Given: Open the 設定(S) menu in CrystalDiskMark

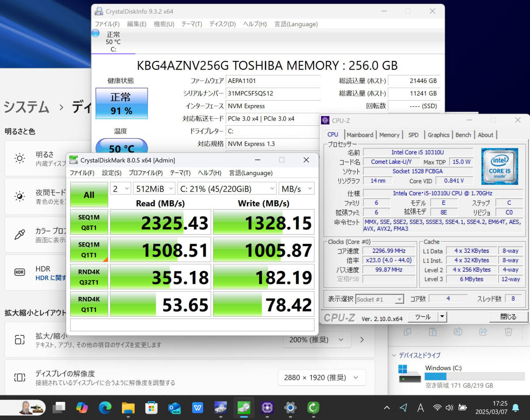Looking at the screenshot, I should pos(112,172).
